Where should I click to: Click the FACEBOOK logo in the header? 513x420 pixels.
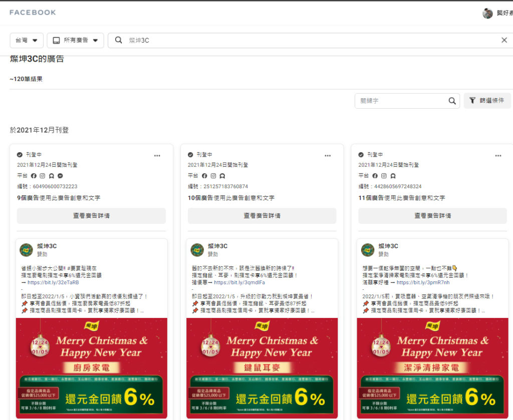(33, 13)
